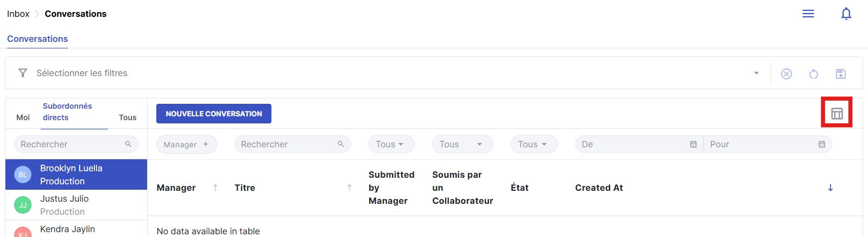Save the filter using the disk icon

click(840, 74)
